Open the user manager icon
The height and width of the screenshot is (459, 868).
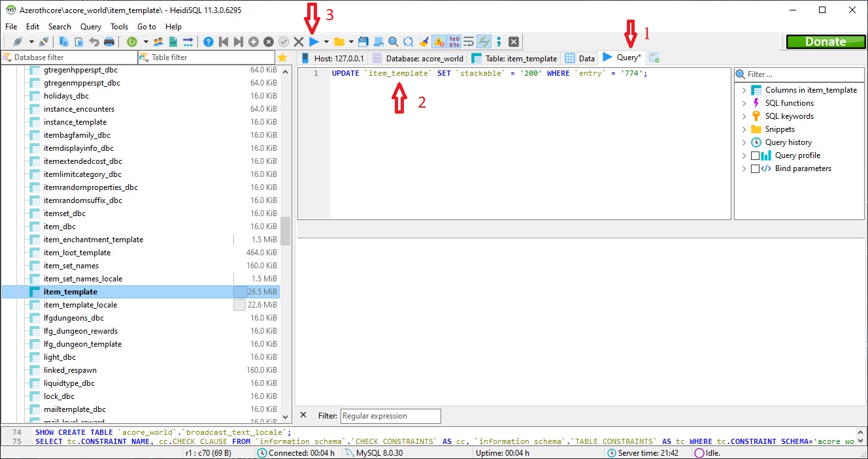(x=158, y=42)
